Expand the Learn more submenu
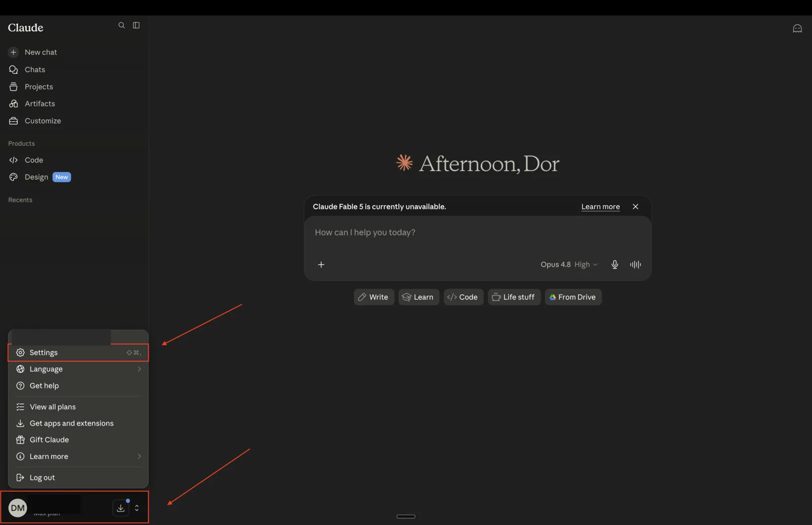Screen dimensions: 812x525 (x=78, y=456)
